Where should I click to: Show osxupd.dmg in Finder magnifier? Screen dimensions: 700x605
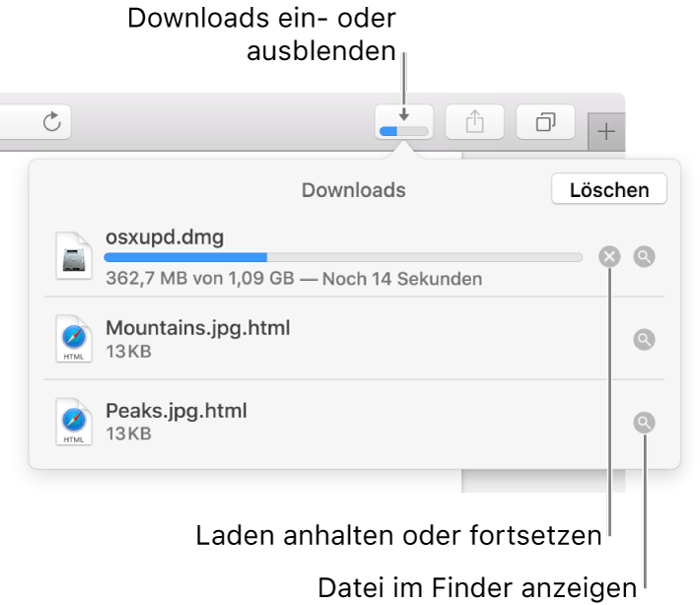(x=644, y=256)
